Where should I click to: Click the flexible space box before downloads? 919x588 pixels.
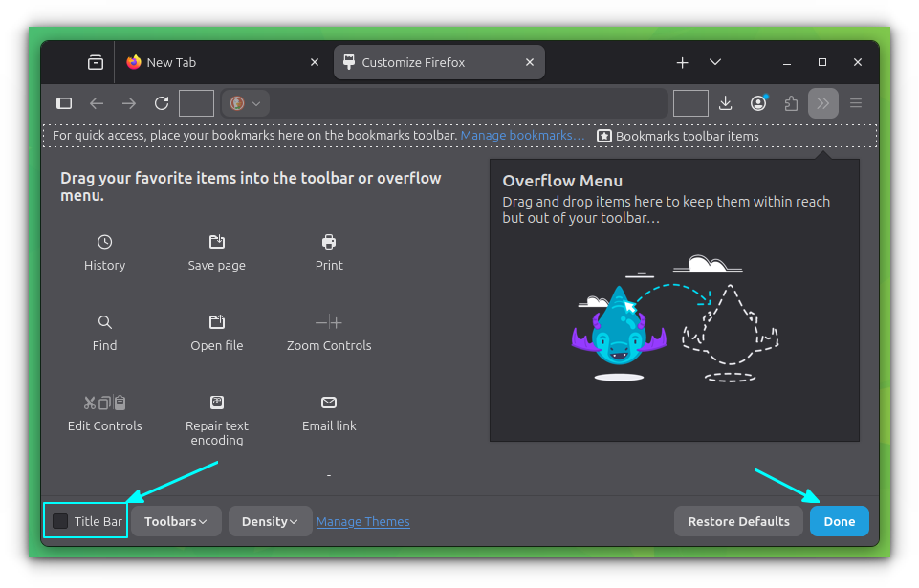click(x=691, y=104)
